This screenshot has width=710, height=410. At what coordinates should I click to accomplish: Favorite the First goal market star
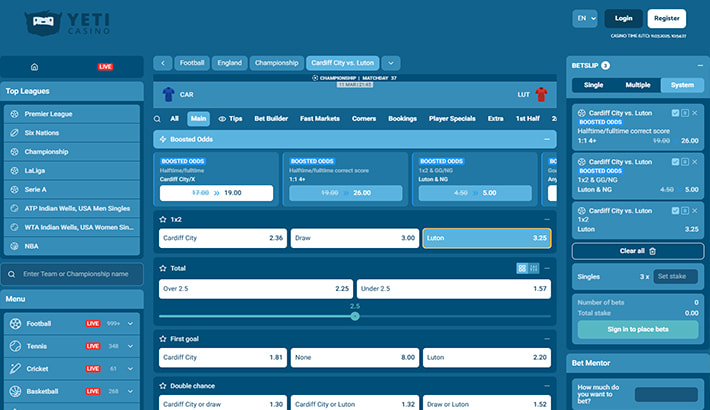[x=163, y=339]
